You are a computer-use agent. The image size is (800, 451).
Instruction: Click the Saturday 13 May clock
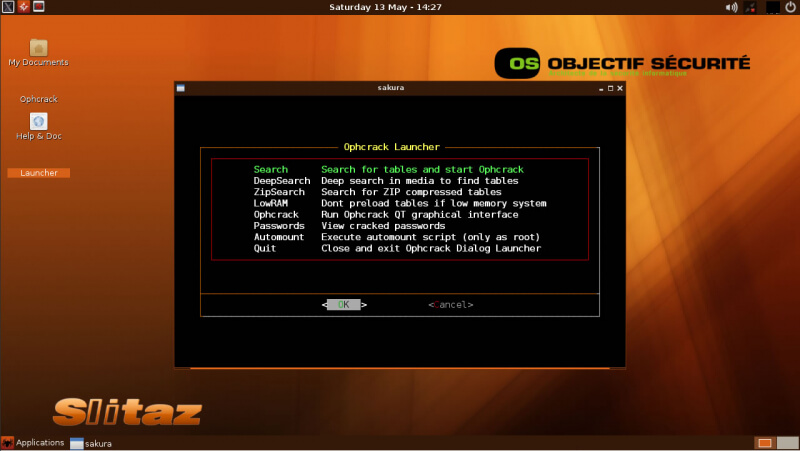click(385, 7)
